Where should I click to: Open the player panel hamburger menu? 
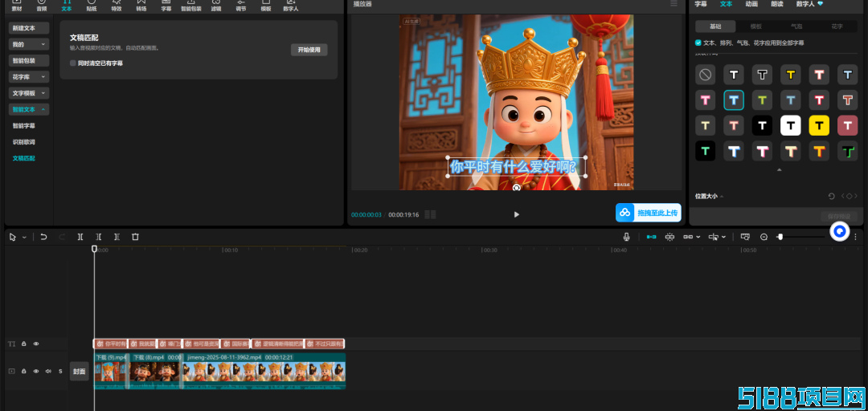(x=674, y=4)
